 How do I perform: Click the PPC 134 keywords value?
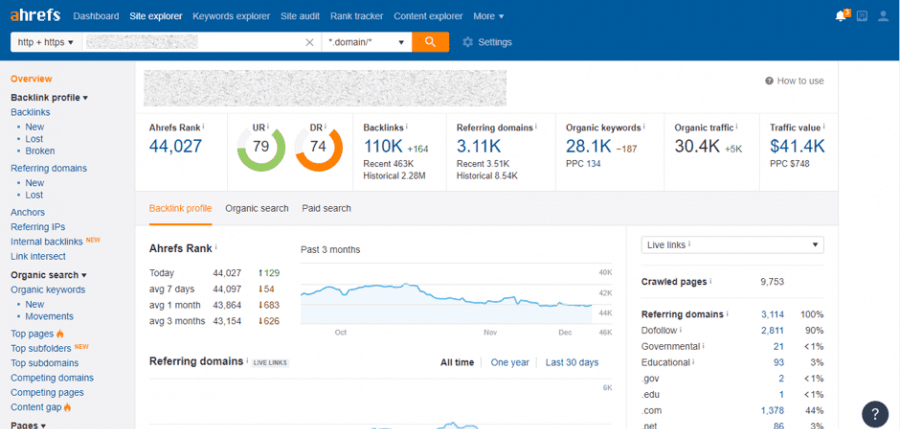coord(593,164)
